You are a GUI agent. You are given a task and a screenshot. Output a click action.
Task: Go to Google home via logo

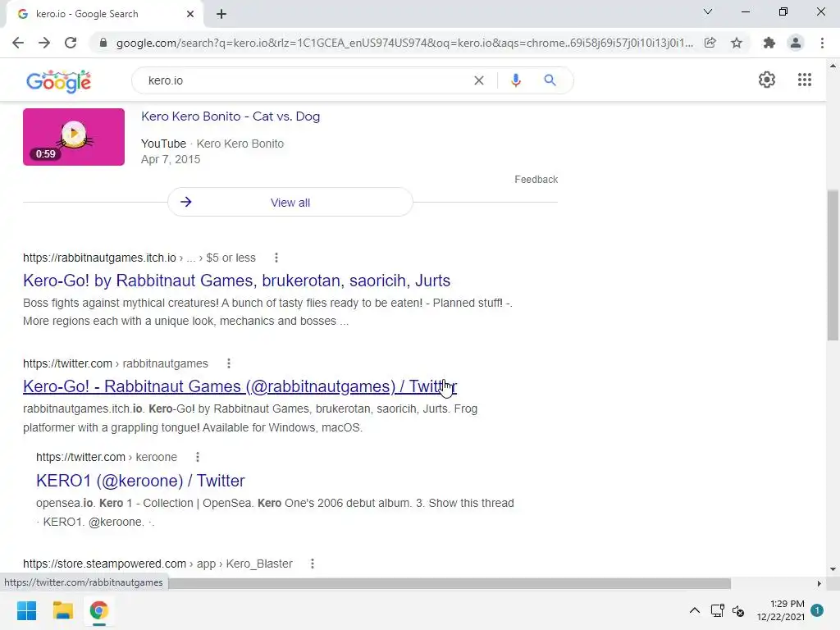58,81
